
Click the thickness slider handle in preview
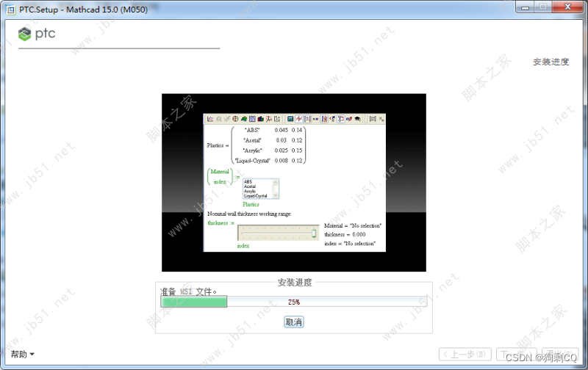(x=314, y=233)
